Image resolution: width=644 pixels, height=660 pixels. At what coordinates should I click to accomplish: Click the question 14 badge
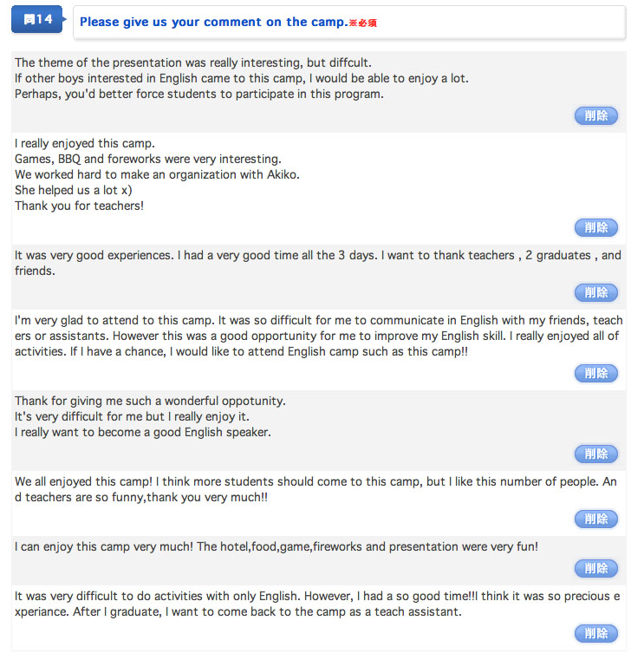[x=38, y=19]
